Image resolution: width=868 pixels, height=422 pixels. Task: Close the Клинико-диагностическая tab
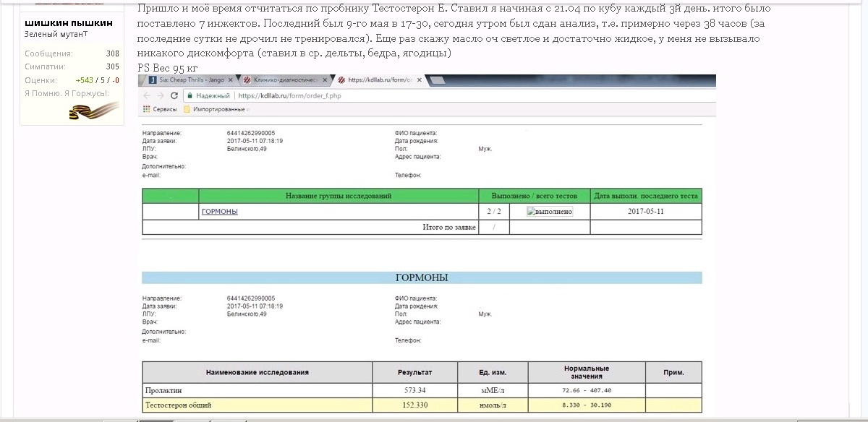[x=325, y=80]
